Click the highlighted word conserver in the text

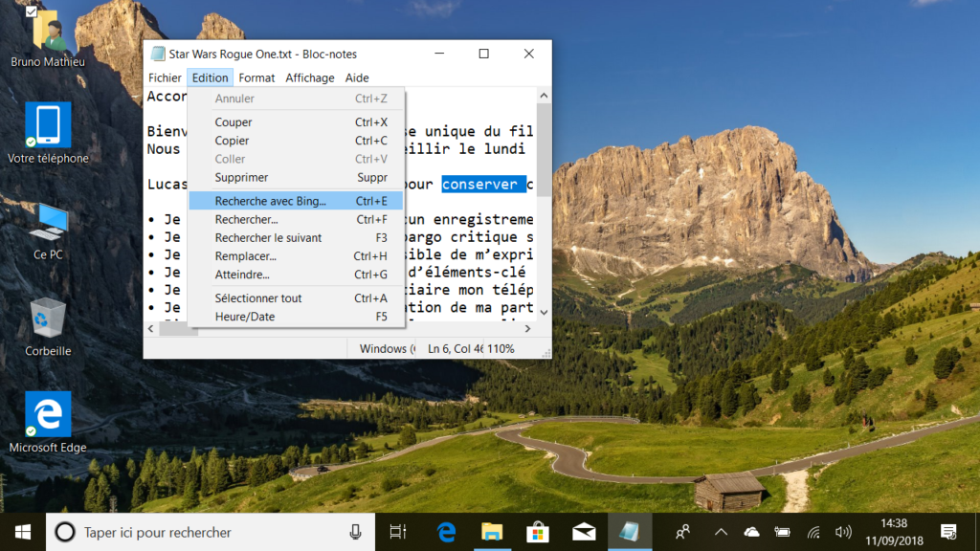pos(483,185)
